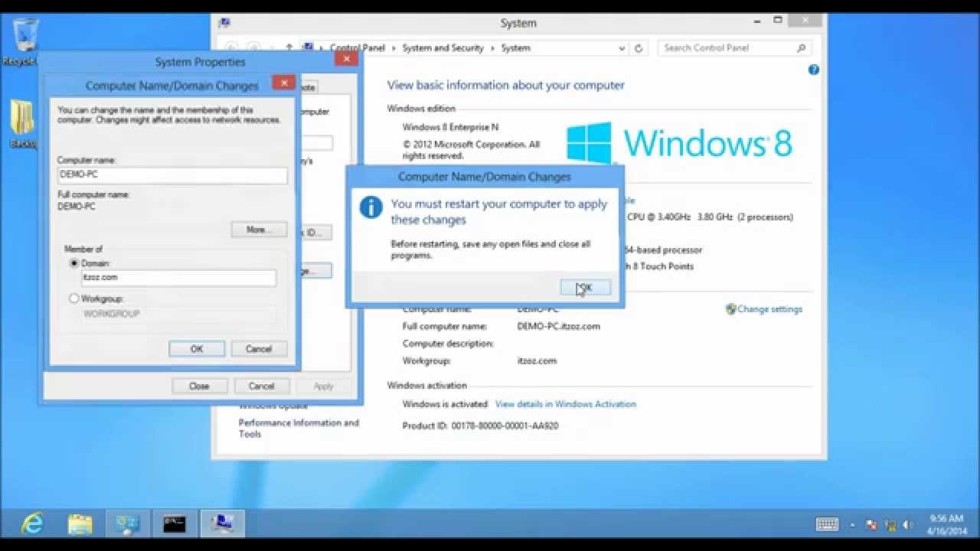Open the More... button for DNS suffix
This screenshot has width=980, height=551.
[259, 230]
